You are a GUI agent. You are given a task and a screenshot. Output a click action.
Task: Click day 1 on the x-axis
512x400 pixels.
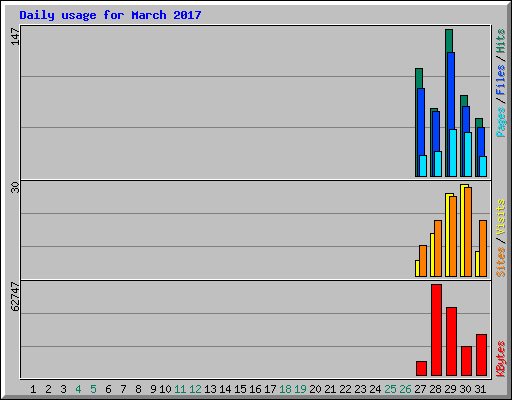coord(33,389)
